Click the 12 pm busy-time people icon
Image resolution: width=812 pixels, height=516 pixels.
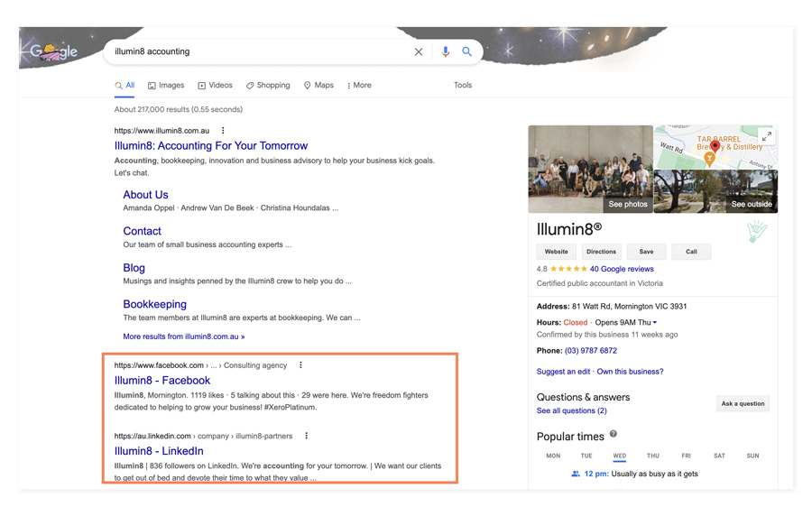576,474
